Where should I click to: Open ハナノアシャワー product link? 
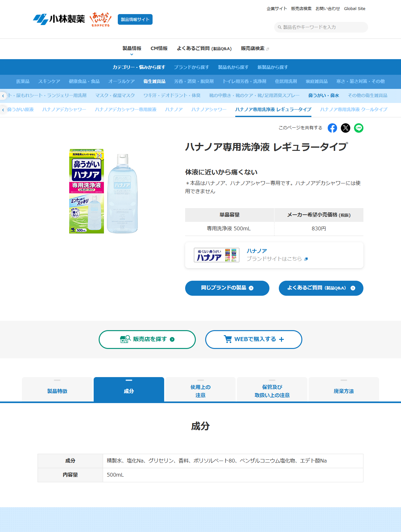pyautogui.click(x=209, y=110)
